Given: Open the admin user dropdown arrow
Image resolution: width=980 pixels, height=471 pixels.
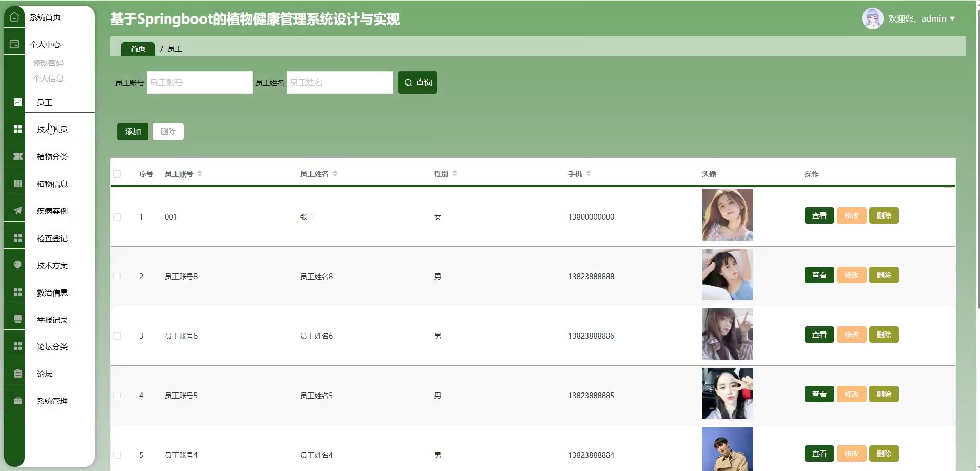Looking at the screenshot, I should pos(952,18).
